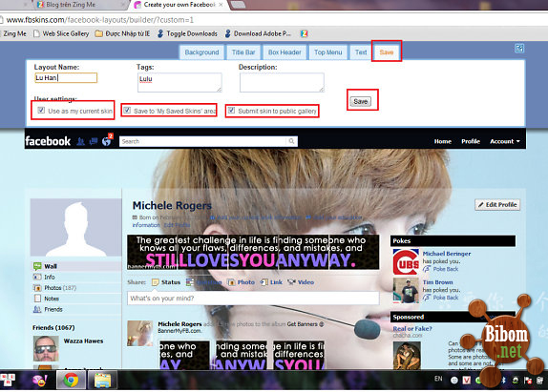The height and width of the screenshot is (392, 548).
Task: Click the EN language indicator
Action: (x=438, y=379)
